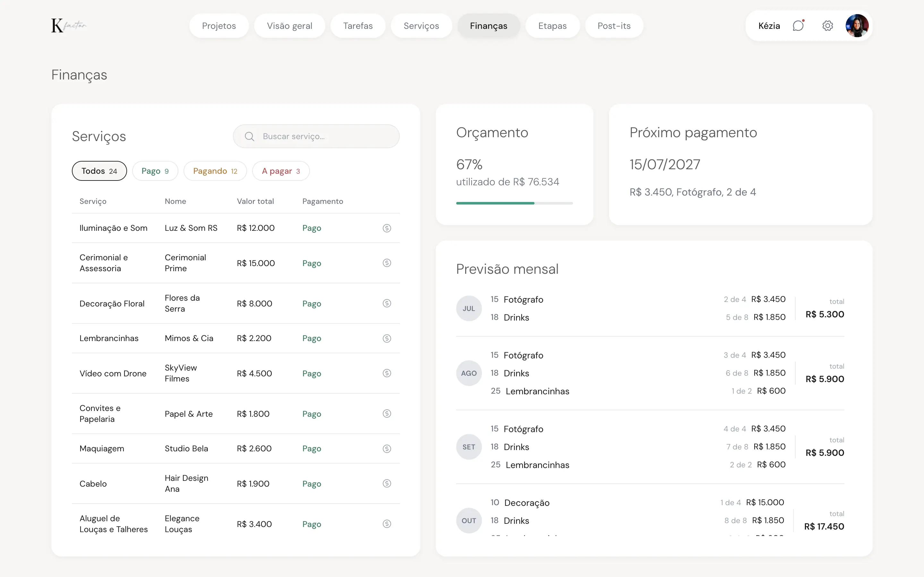Open the settings gear icon
This screenshot has width=924, height=577.
(827, 26)
